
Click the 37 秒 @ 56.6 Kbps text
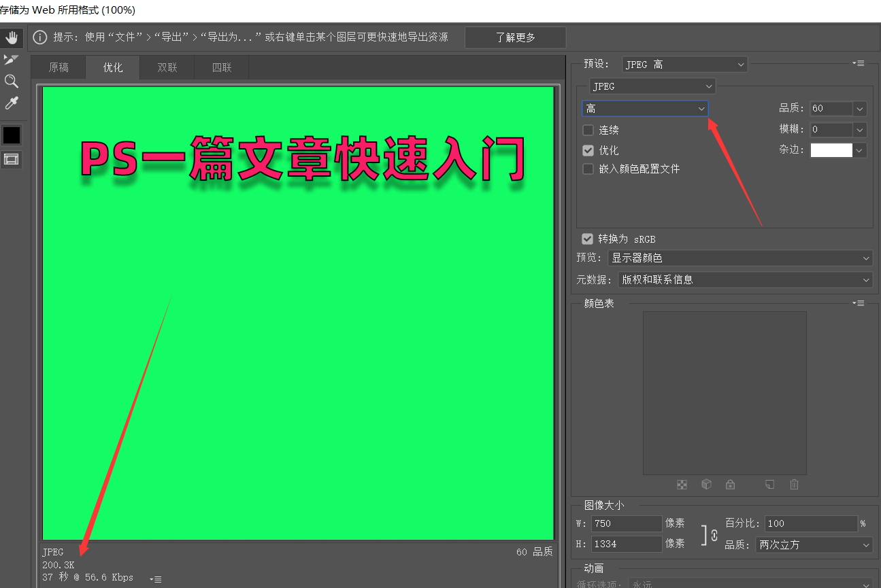[88, 578]
